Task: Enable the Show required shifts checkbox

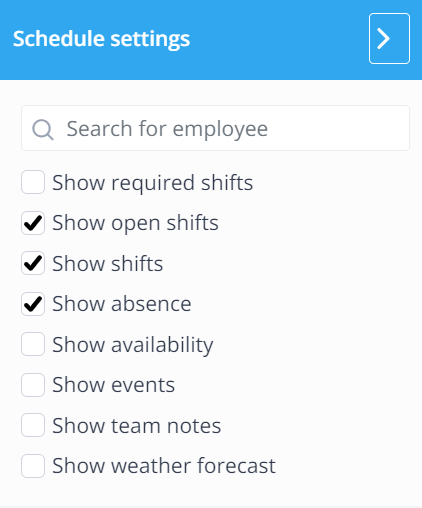Action: [x=33, y=182]
